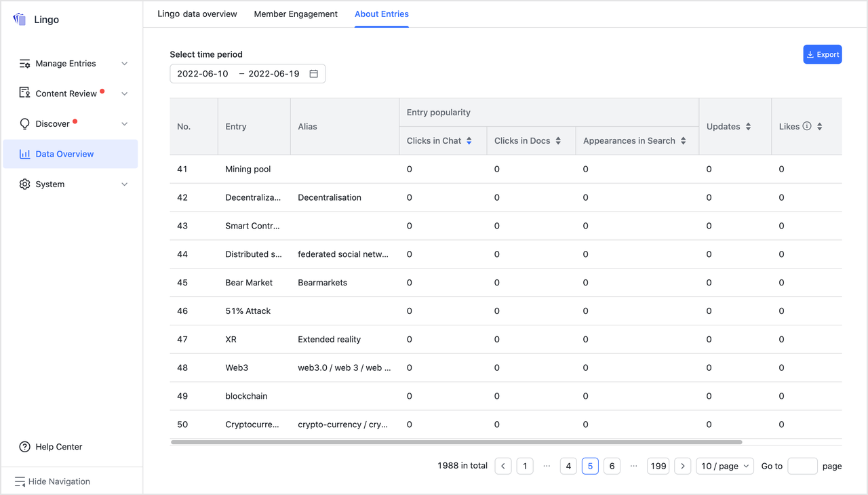Expand Manage Entries chevron
Image resolution: width=868 pixels, height=495 pixels.
click(124, 64)
